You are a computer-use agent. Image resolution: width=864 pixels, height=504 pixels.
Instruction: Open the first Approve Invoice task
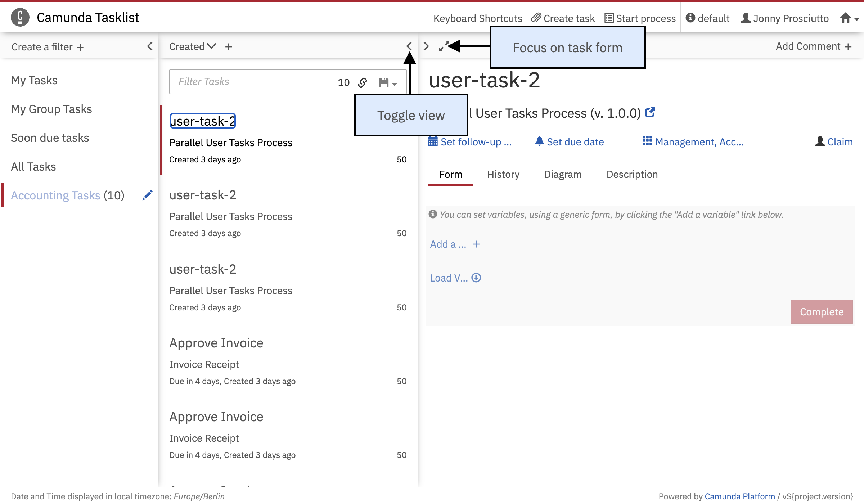pyautogui.click(x=216, y=343)
